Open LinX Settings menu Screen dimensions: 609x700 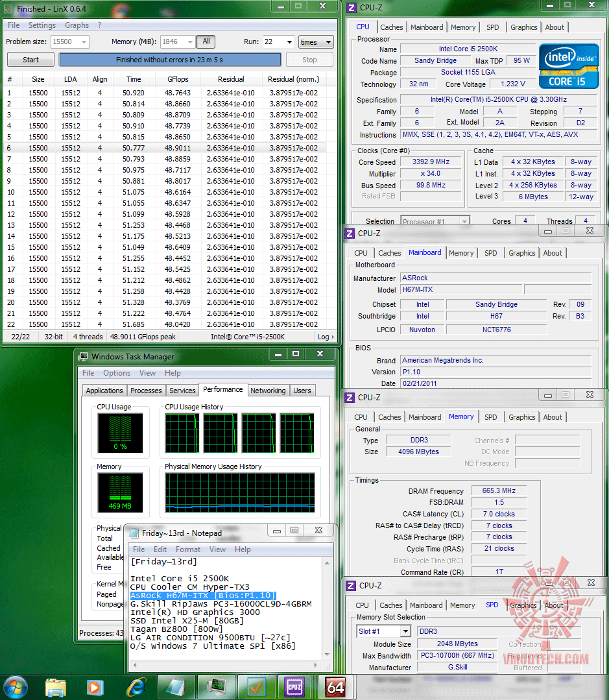42,25
